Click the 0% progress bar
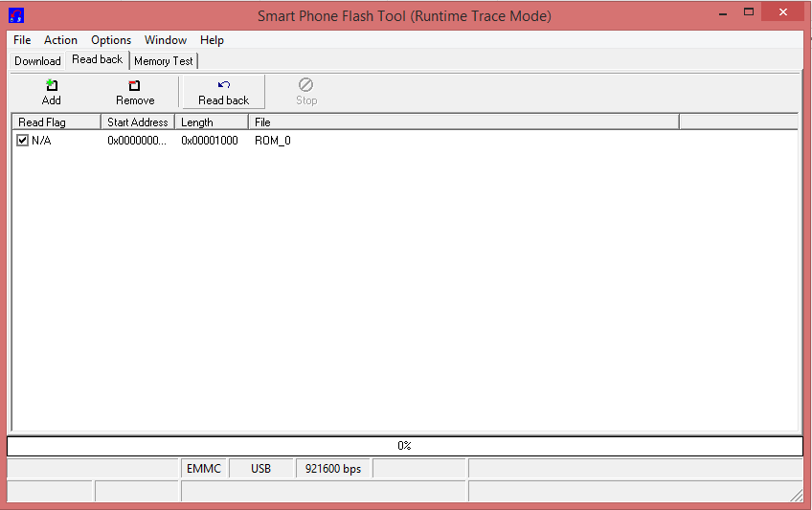Screen dimensions: 812x510 [405, 446]
